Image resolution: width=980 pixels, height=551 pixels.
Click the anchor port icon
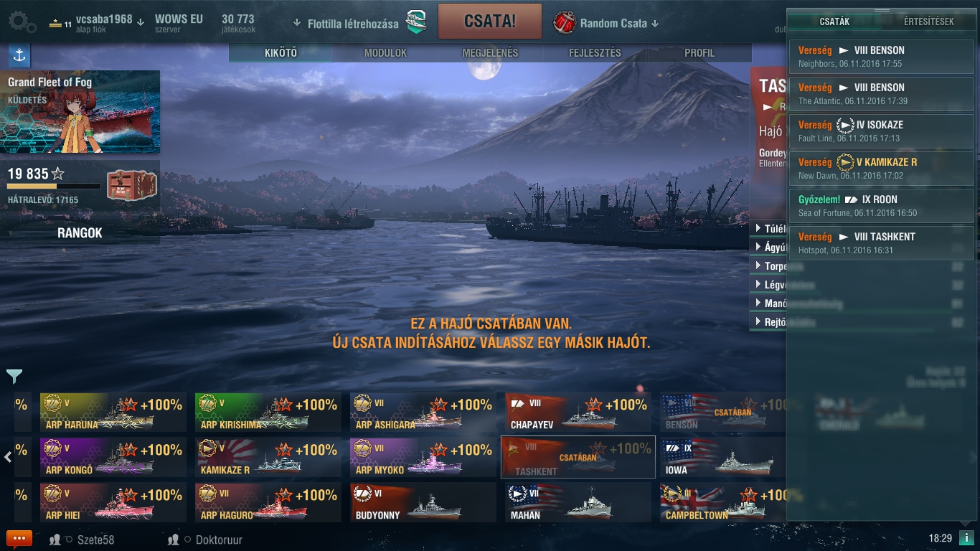pyautogui.click(x=19, y=55)
